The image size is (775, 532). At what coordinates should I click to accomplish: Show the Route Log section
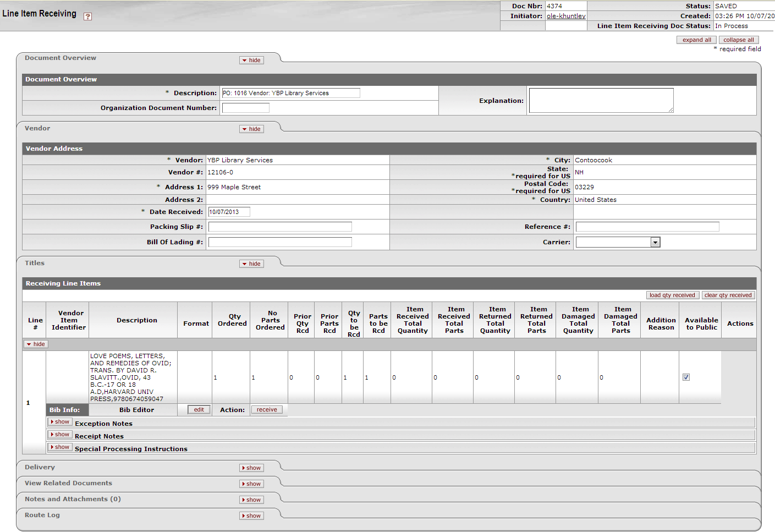pyautogui.click(x=251, y=516)
